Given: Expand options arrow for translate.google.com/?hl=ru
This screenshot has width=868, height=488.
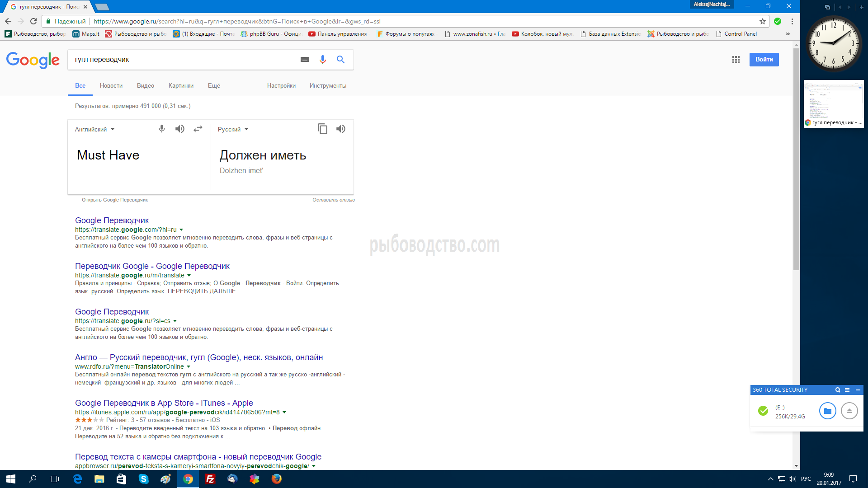Looking at the screenshot, I should coord(181,230).
